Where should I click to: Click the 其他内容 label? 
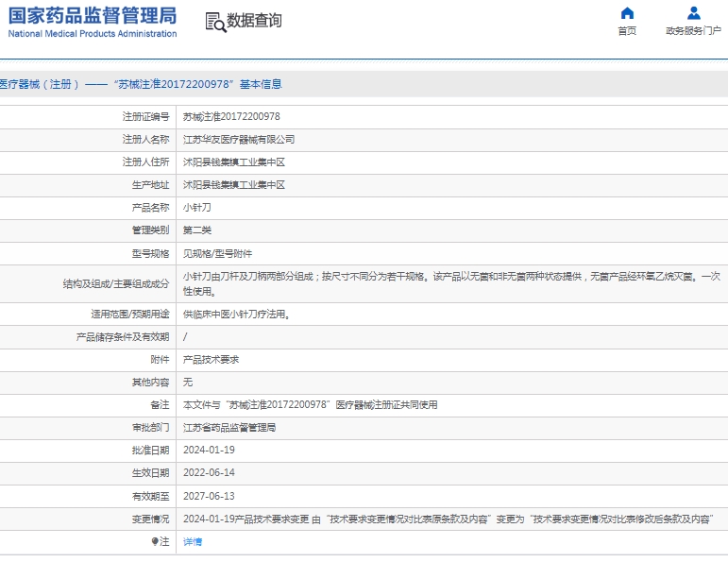coord(150,383)
